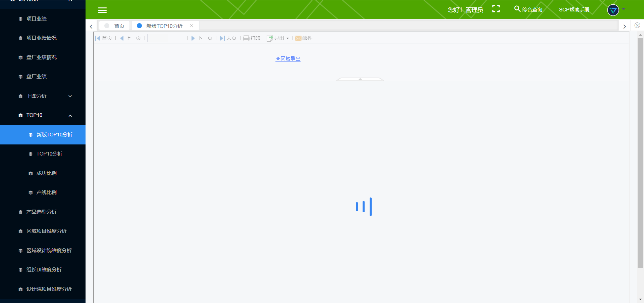644x303 pixels.
Task: Open 盘厂业绩 in the sidebar
Action: coord(37,77)
